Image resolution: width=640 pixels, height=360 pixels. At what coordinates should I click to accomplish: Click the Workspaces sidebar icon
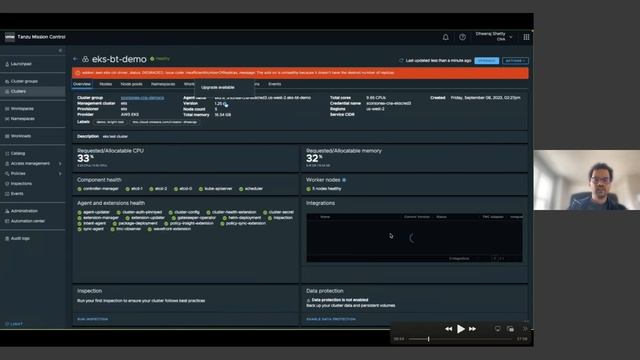(7, 109)
